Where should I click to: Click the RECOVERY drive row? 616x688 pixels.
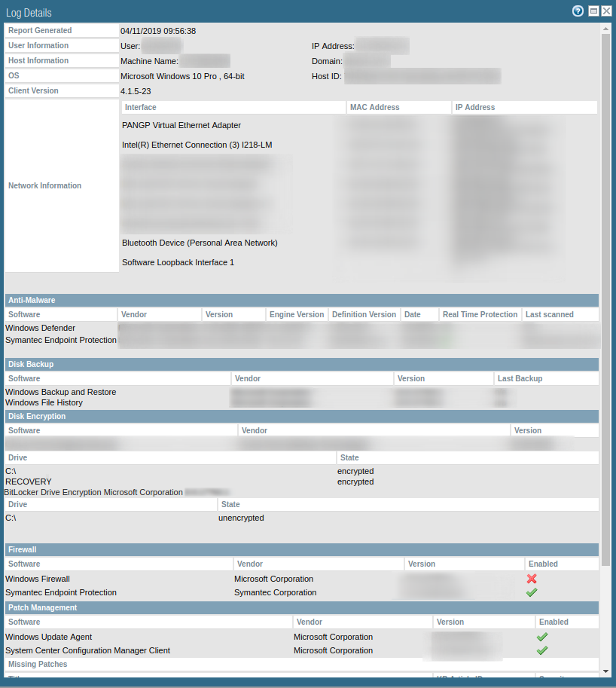tap(29, 482)
